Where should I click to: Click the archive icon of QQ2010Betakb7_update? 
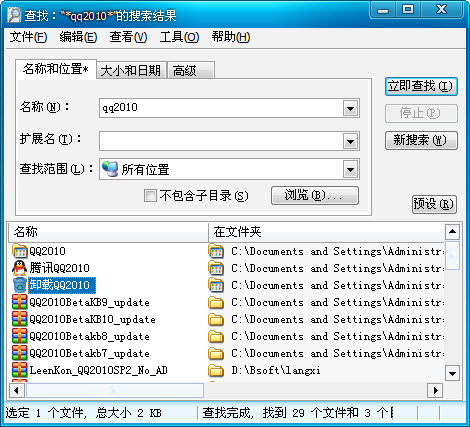tap(20, 353)
